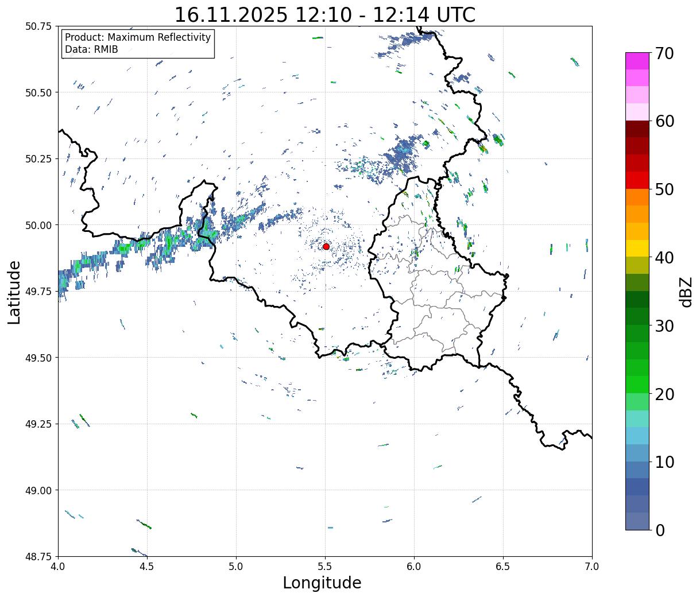Click the latitude tick label '49.00'
This screenshot has height=597, width=700.
point(38,490)
